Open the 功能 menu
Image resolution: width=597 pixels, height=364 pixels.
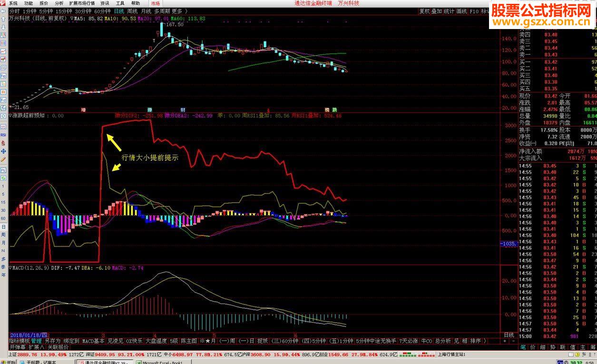[29, 3]
